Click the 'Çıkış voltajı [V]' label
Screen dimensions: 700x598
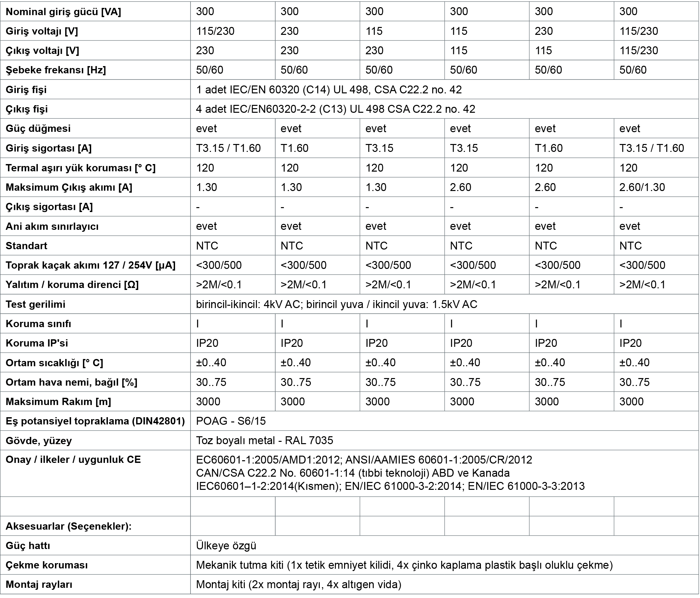click(42, 51)
